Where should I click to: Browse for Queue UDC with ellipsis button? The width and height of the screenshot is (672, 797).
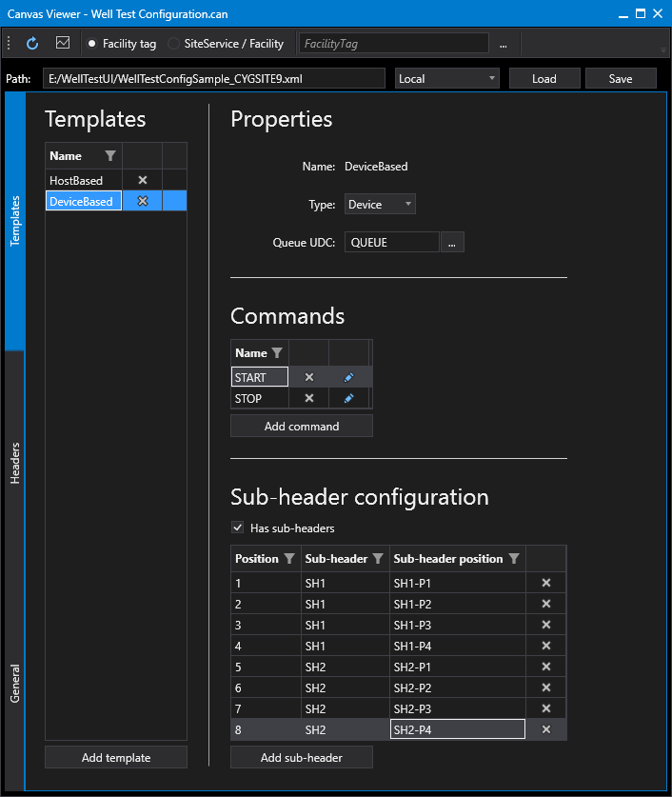pyautogui.click(x=452, y=242)
